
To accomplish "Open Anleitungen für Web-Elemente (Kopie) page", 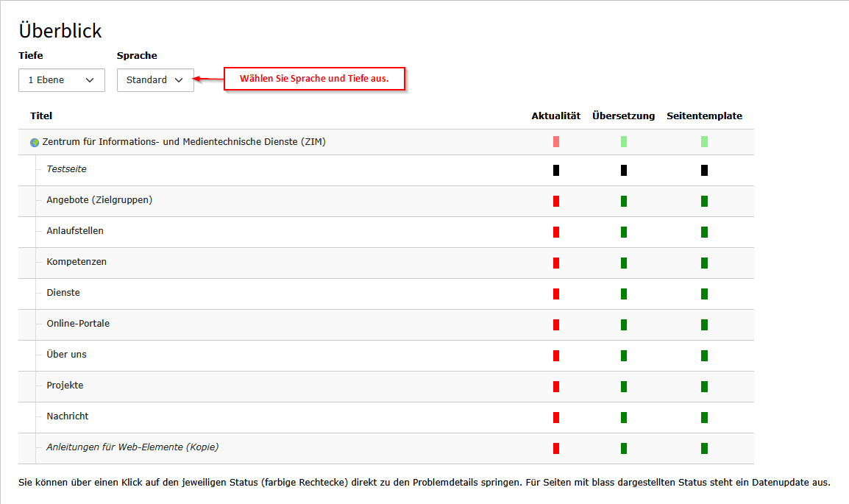I will tap(132, 447).
